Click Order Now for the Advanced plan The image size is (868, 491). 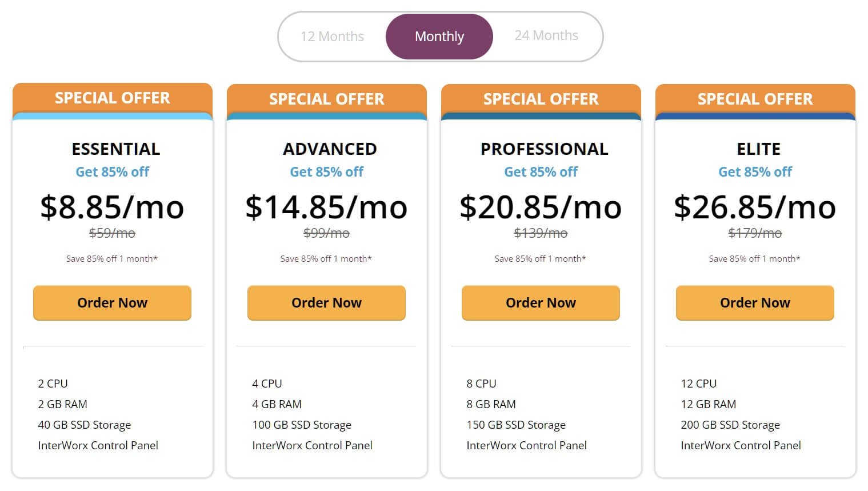pyautogui.click(x=326, y=303)
